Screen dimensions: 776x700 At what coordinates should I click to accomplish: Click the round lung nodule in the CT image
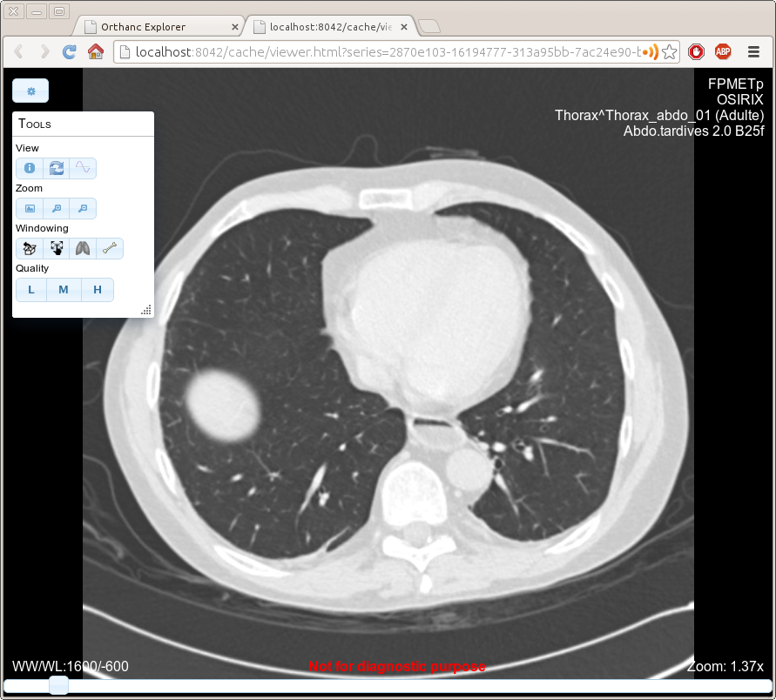click(x=223, y=405)
